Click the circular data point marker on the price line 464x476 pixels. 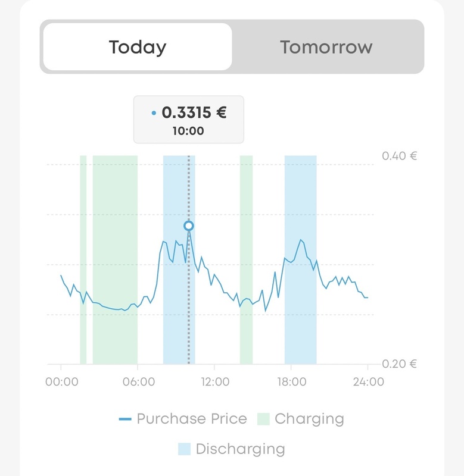(189, 226)
